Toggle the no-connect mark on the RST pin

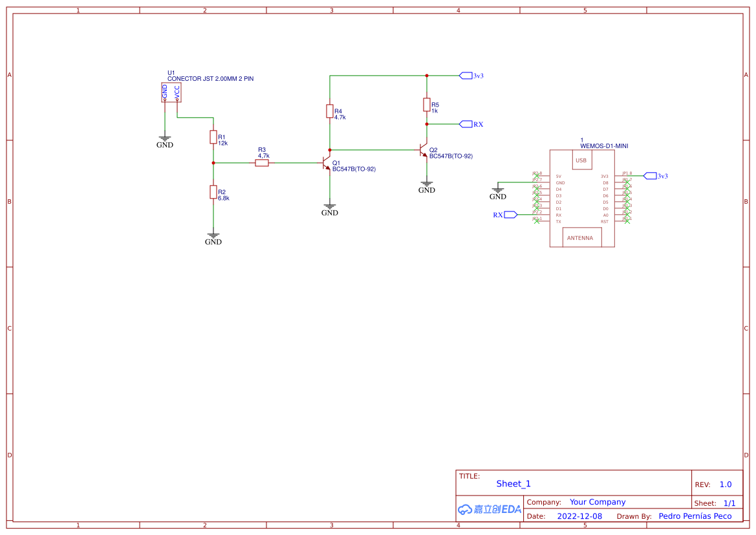coord(627,222)
